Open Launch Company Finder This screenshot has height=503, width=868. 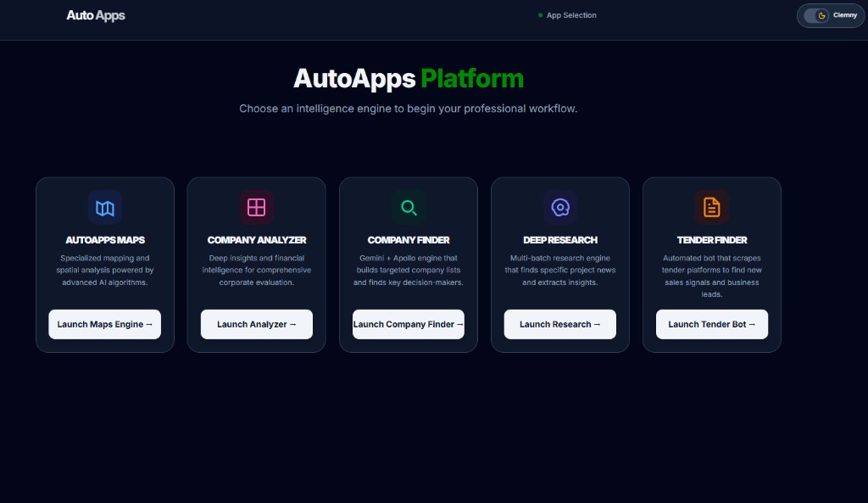tap(409, 324)
